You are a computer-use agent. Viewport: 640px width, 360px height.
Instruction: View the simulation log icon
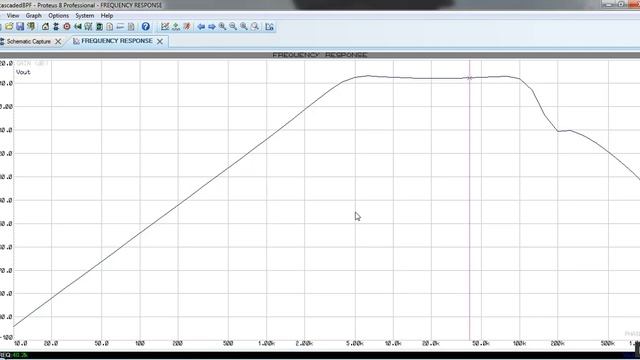point(269,27)
